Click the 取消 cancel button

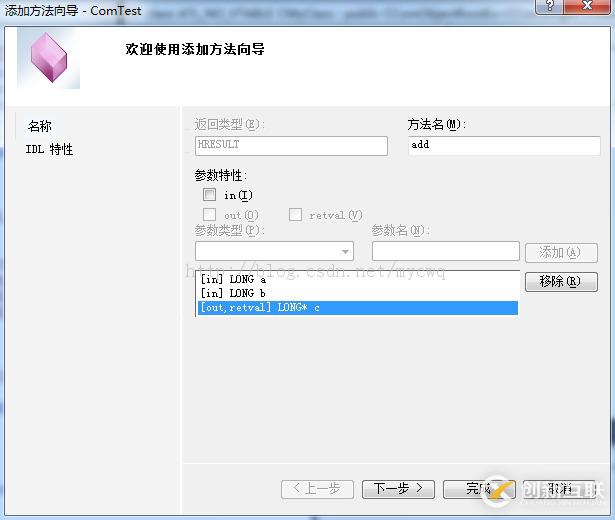(x=560, y=489)
